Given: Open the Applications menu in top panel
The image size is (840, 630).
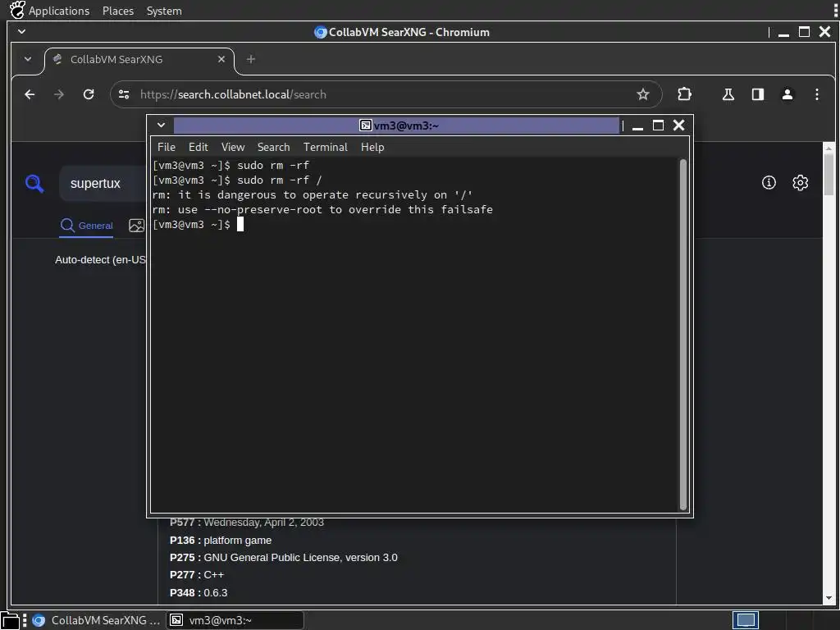Looking at the screenshot, I should click(x=59, y=11).
